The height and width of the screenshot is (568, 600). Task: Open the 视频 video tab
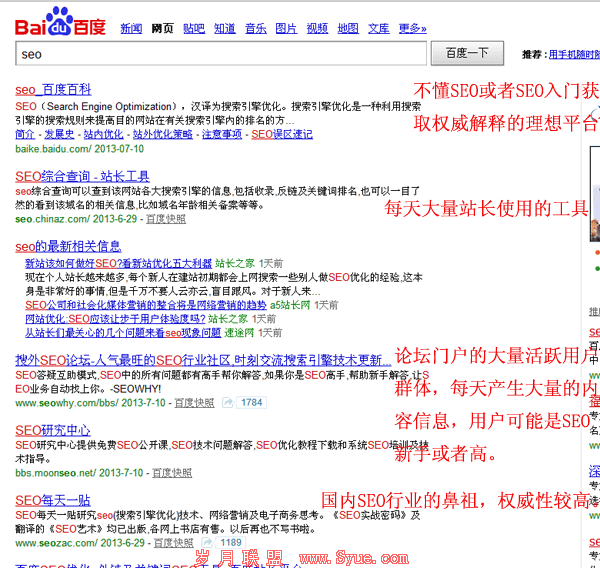click(317, 28)
